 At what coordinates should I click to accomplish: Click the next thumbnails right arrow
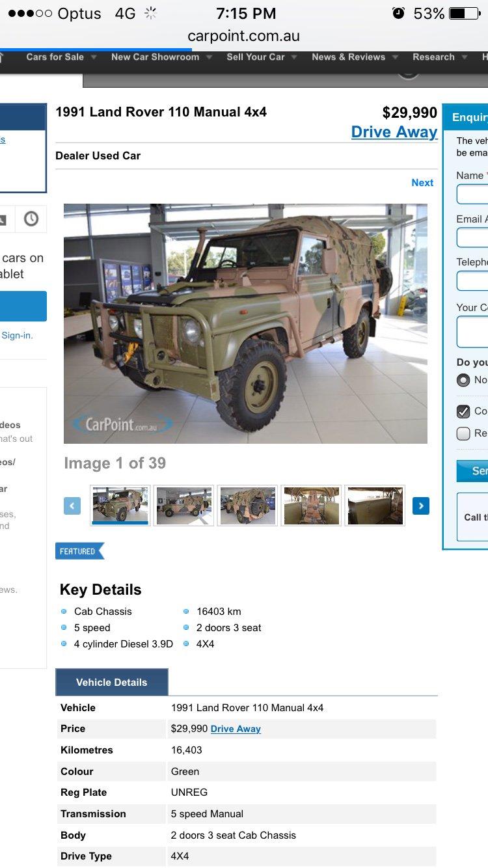pos(421,506)
